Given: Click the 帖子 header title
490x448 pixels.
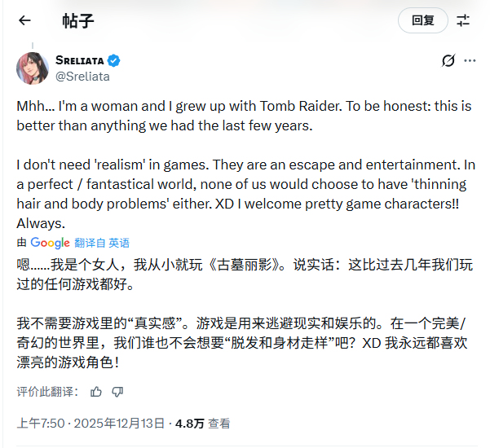Looking at the screenshot, I should click(x=78, y=20).
